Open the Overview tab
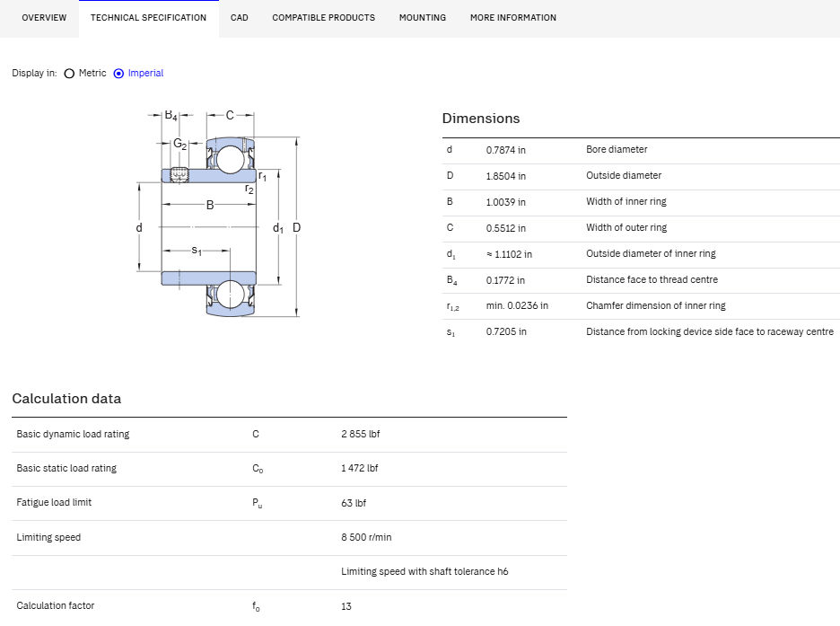Image resolution: width=840 pixels, height=626 pixels. tap(44, 18)
